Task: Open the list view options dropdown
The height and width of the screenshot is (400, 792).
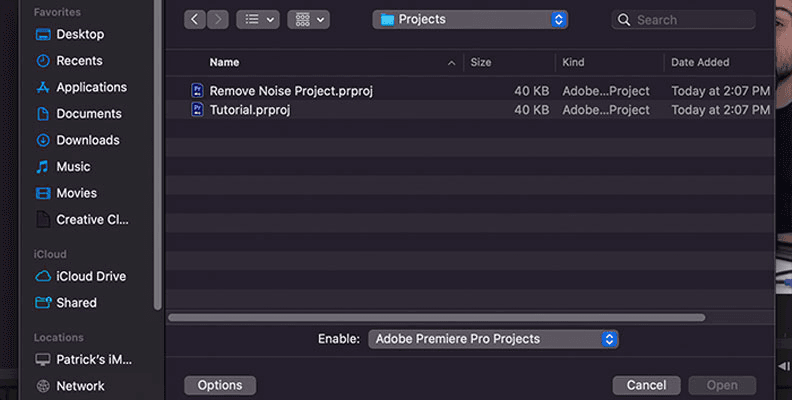Action: (x=257, y=19)
